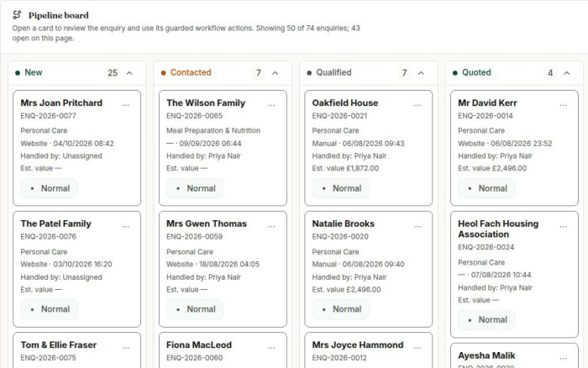Click the New column count badge 25
The height and width of the screenshot is (368, 588).
[113, 73]
